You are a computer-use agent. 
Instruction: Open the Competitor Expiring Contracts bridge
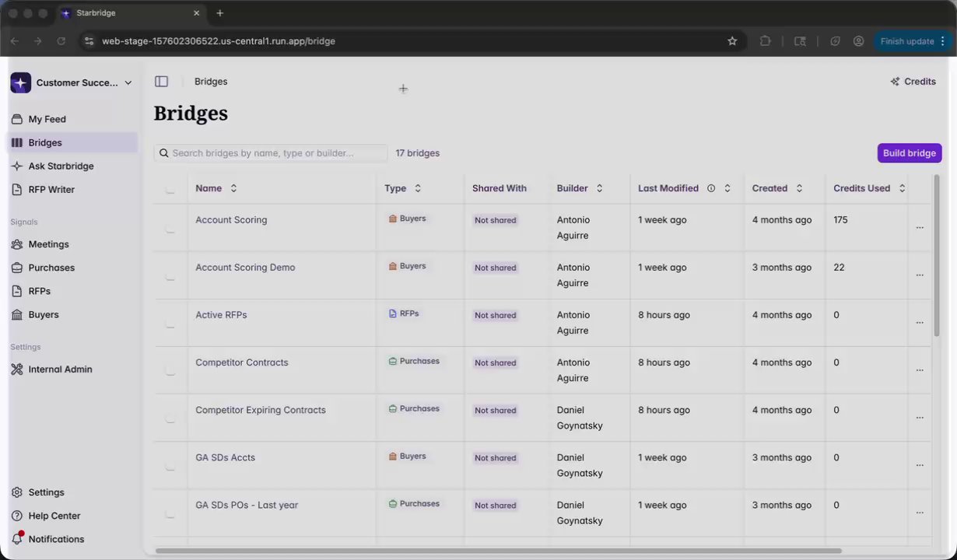point(260,410)
